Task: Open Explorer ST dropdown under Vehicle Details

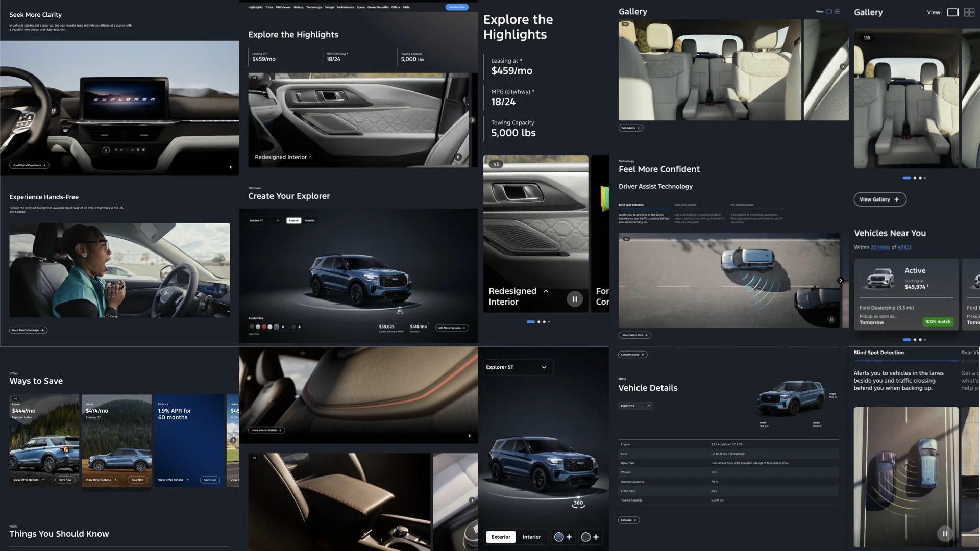Action: (635, 406)
